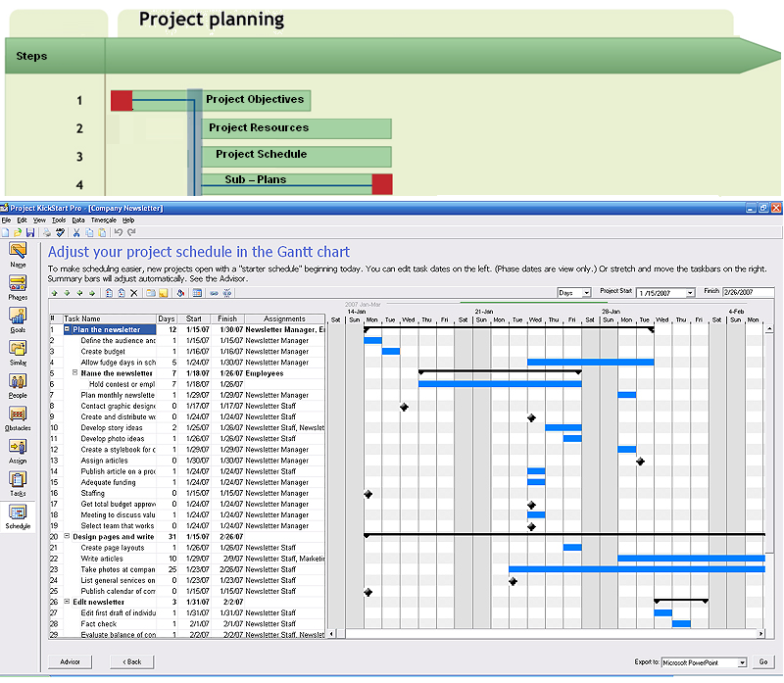Open the Export to PowerPoint dropdown

[743, 662]
